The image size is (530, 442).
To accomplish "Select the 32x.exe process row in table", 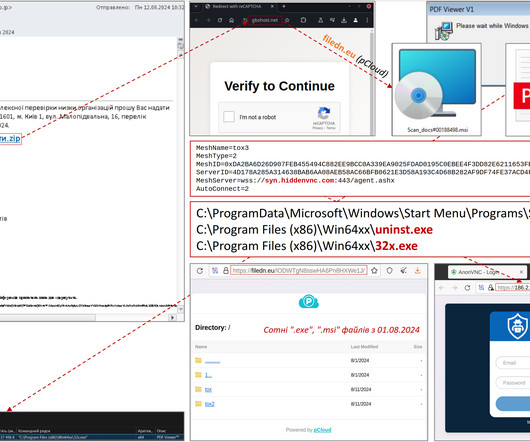I will (92, 438).
